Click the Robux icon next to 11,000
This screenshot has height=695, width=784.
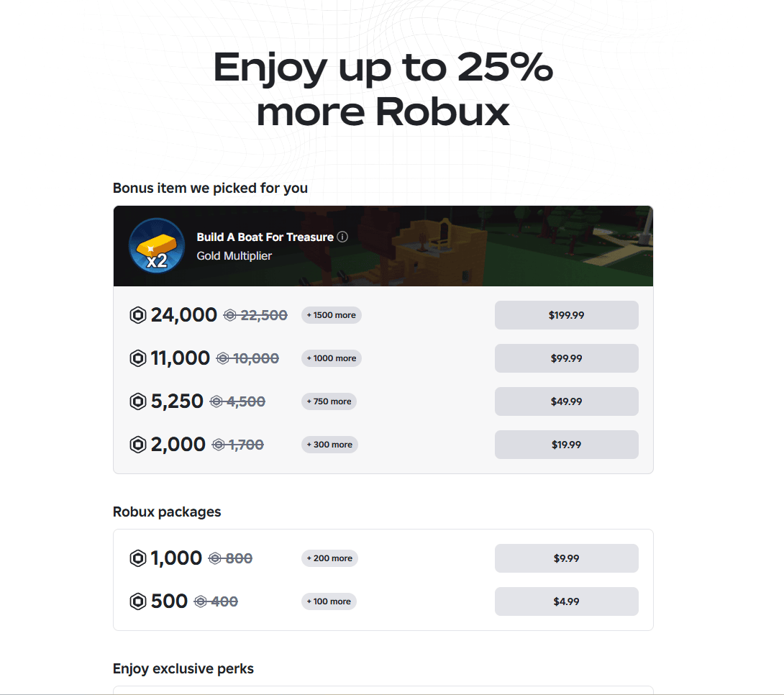click(137, 358)
